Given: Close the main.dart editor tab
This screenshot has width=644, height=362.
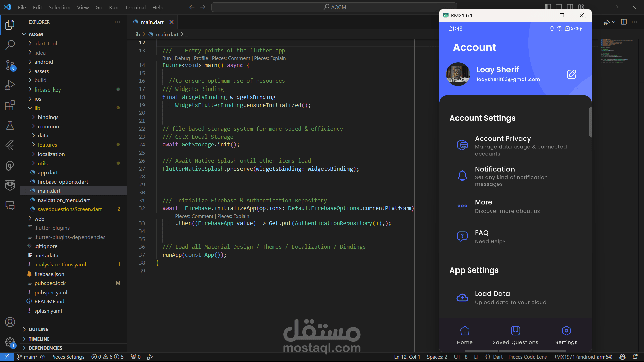Looking at the screenshot, I should coord(171,22).
